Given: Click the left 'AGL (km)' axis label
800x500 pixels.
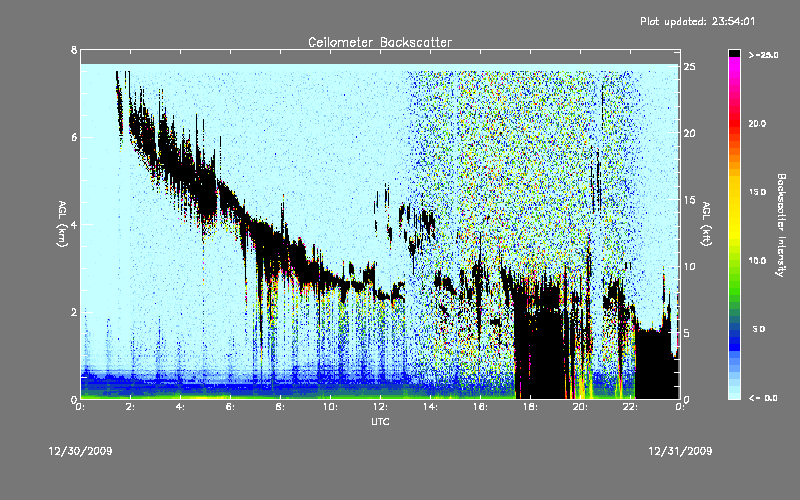Looking at the screenshot, I should [x=62, y=224].
